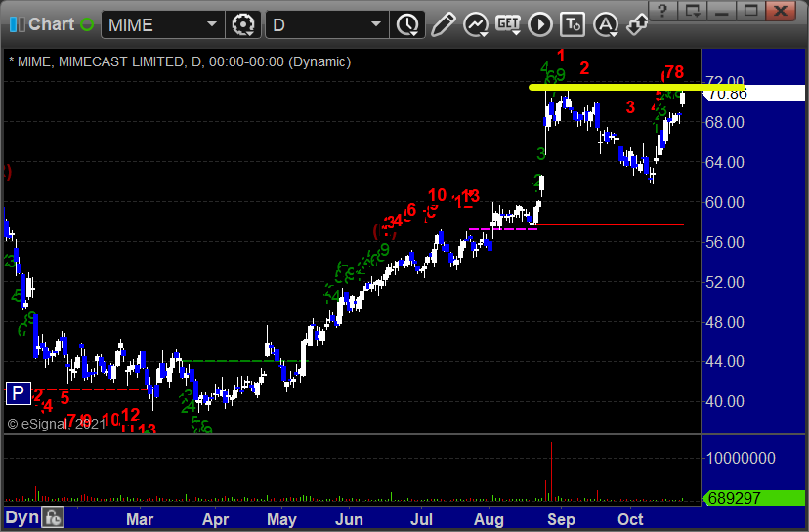Screen dimensions: 809x532
Task: Click the Sep label on time axis
Action: (561, 519)
